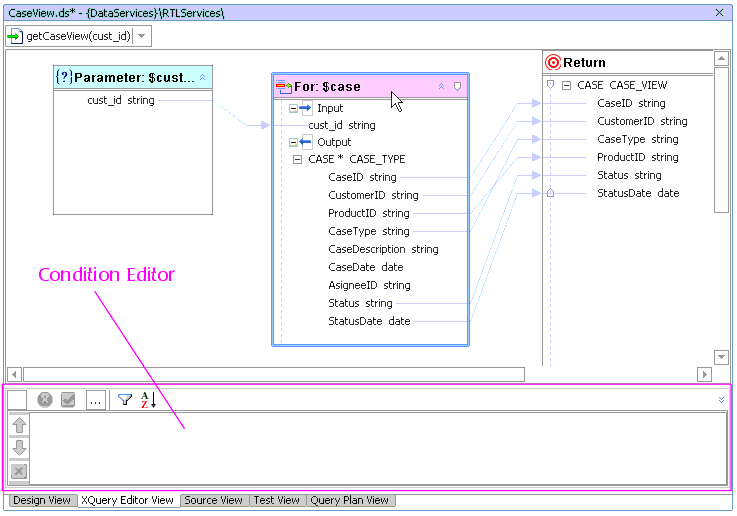Click horizontal scrollbar left arrow

point(14,375)
